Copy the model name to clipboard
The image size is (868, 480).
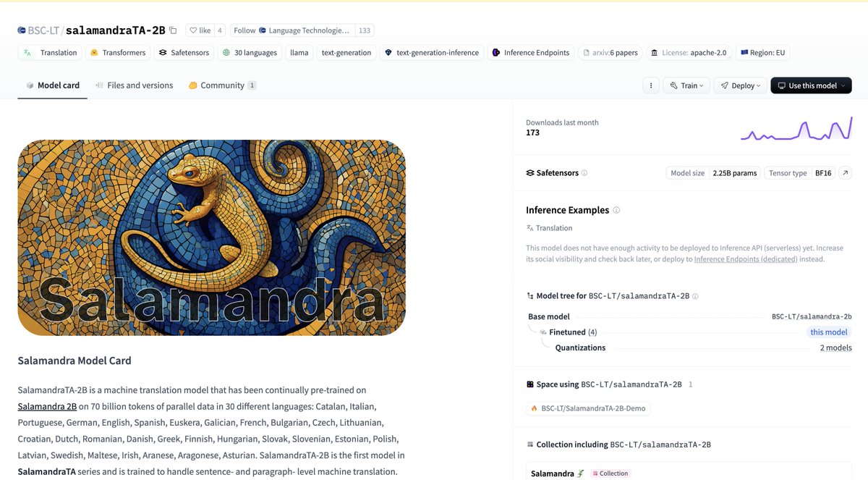(x=173, y=30)
